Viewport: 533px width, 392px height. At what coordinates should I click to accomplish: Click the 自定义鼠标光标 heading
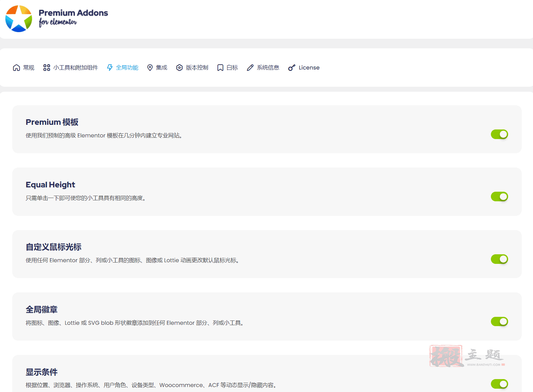coord(53,247)
